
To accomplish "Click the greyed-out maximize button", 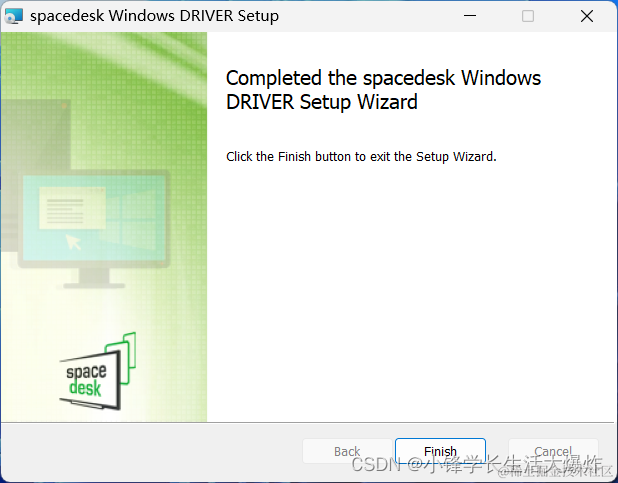I will pos(528,16).
